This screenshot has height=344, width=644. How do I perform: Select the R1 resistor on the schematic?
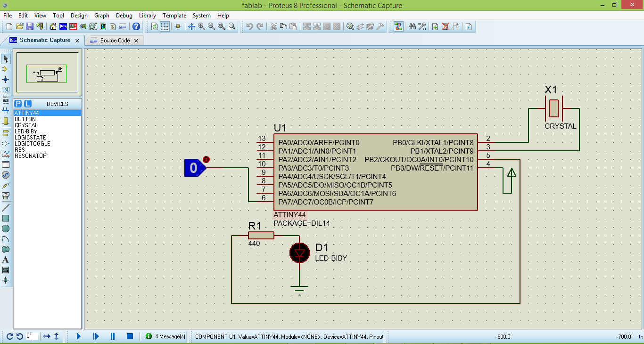point(261,236)
